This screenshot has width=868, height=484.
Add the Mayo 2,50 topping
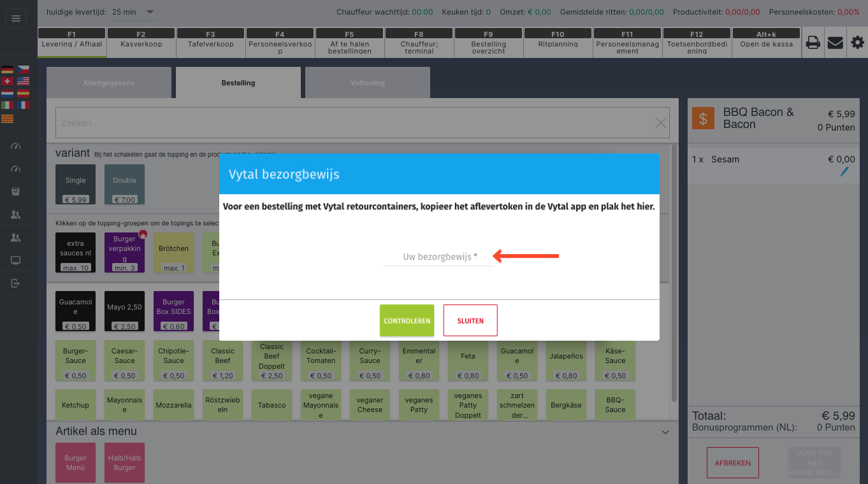click(124, 311)
